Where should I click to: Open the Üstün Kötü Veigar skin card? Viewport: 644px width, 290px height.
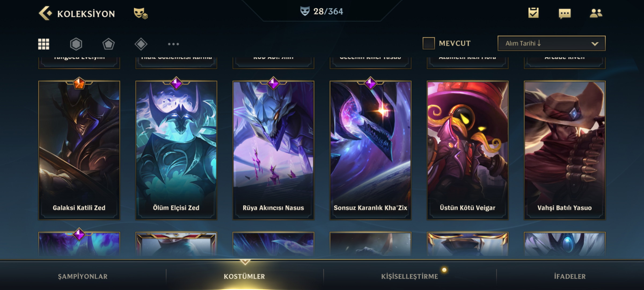pyautogui.click(x=467, y=150)
